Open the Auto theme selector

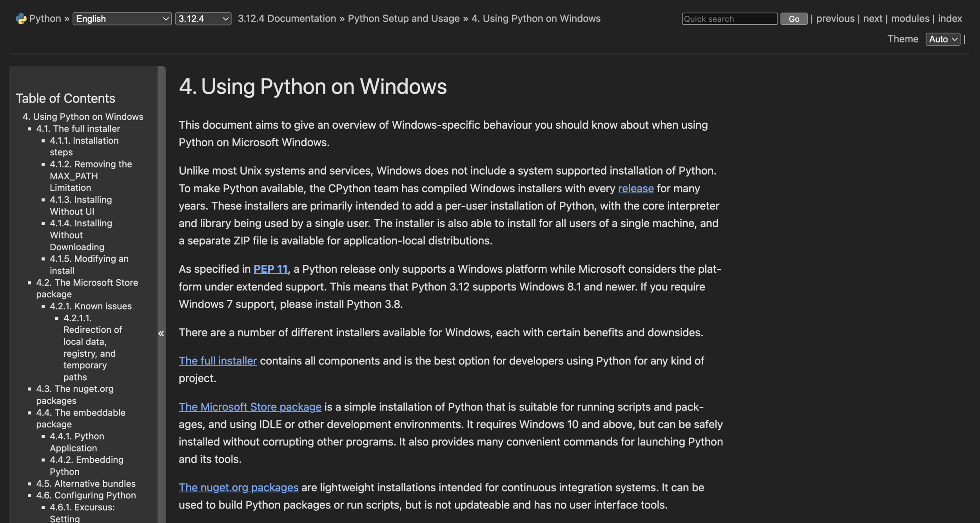pyautogui.click(x=942, y=39)
